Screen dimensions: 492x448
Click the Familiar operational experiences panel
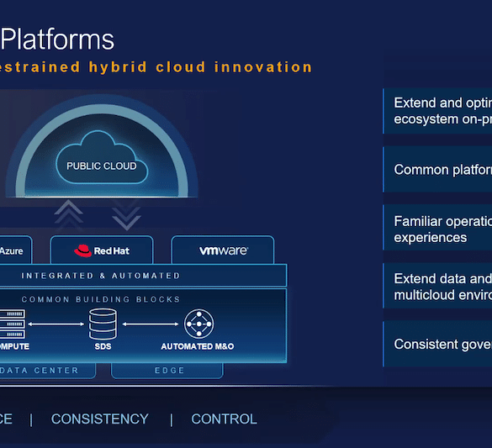pos(437,228)
